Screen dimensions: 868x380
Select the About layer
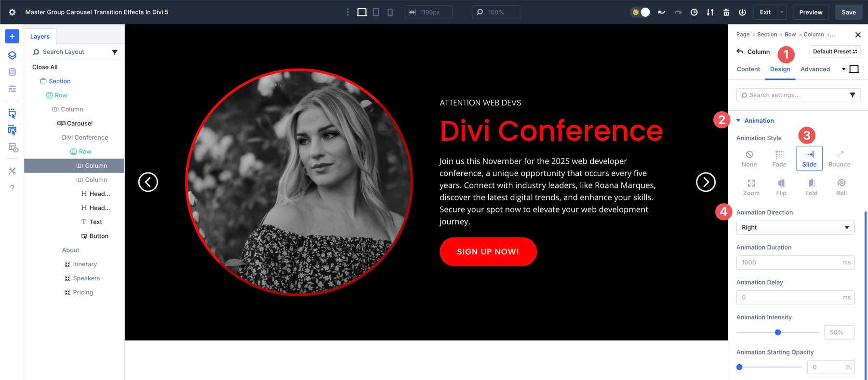[70, 250]
